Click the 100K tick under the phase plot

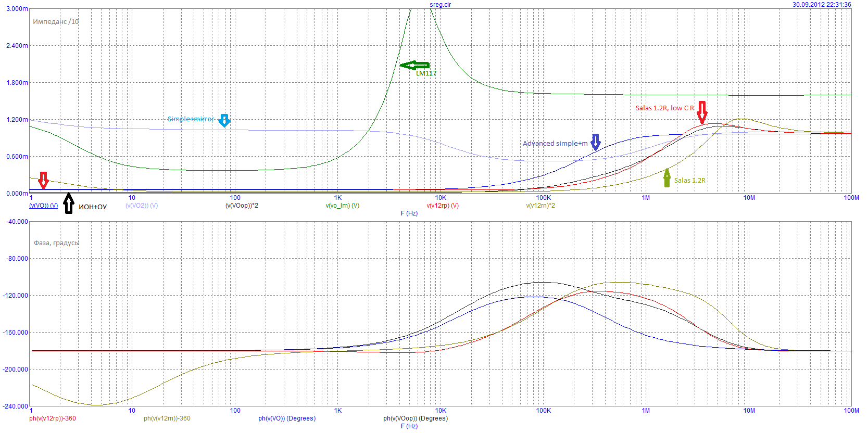[x=544, y=411]
